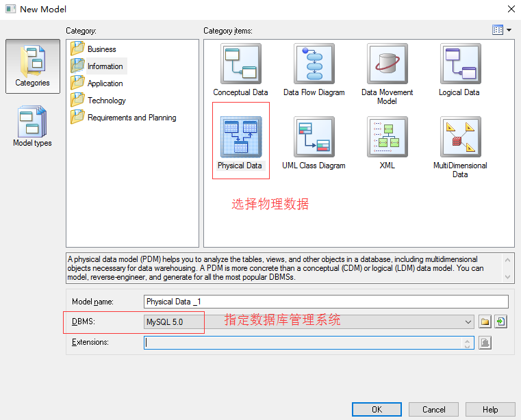The width and height of the screenshot is (521, 420).
Task: Switch to Model types view
Action: (x=32, y=126)
